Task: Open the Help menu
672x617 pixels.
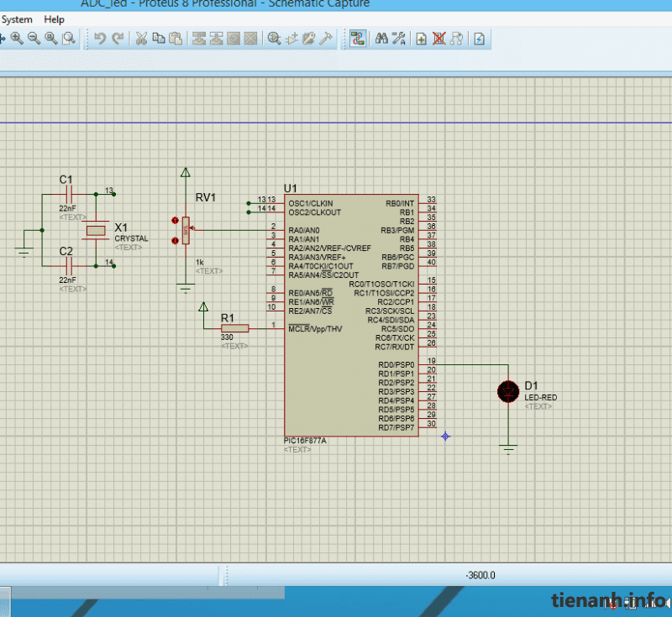Action: 54,19
